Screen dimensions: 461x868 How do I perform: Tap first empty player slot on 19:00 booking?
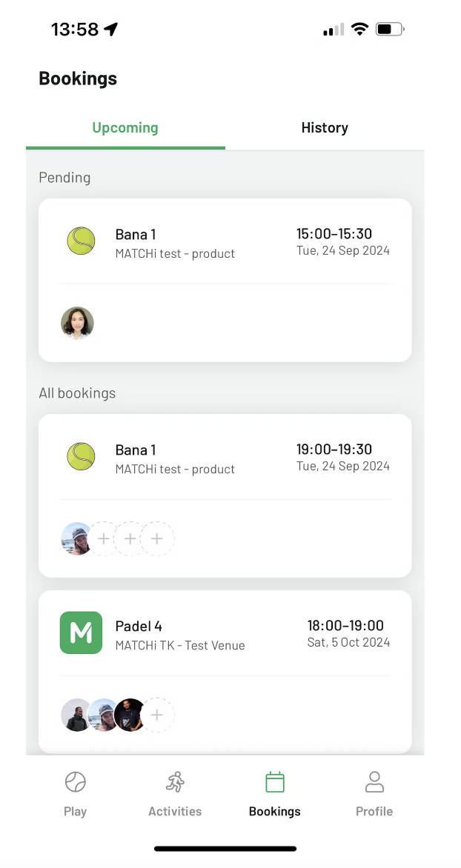[x=104, y=539]
